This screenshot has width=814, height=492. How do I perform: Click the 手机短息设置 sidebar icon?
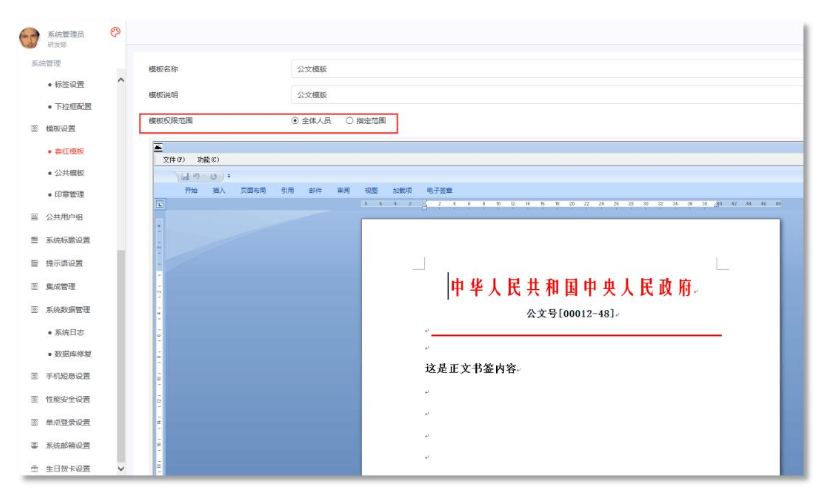34,376
